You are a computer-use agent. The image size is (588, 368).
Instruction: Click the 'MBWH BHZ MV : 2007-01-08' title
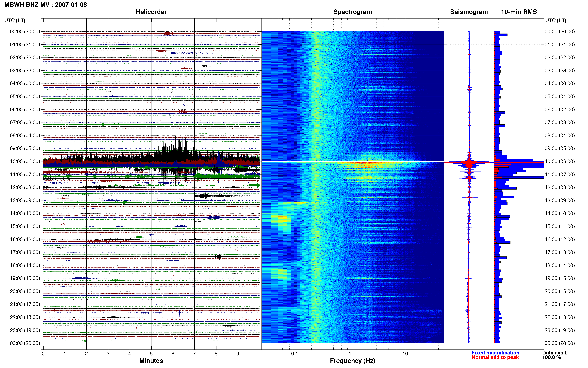point(45,5)
